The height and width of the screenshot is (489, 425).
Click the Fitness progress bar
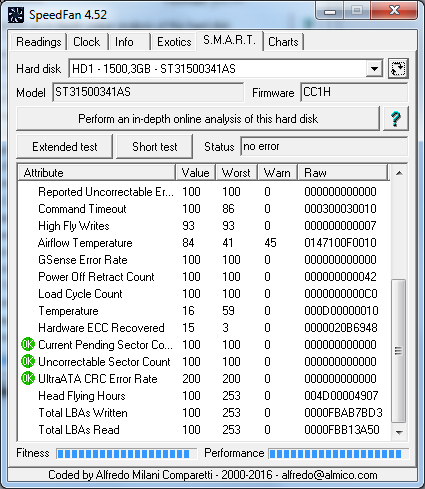(127, 454)
